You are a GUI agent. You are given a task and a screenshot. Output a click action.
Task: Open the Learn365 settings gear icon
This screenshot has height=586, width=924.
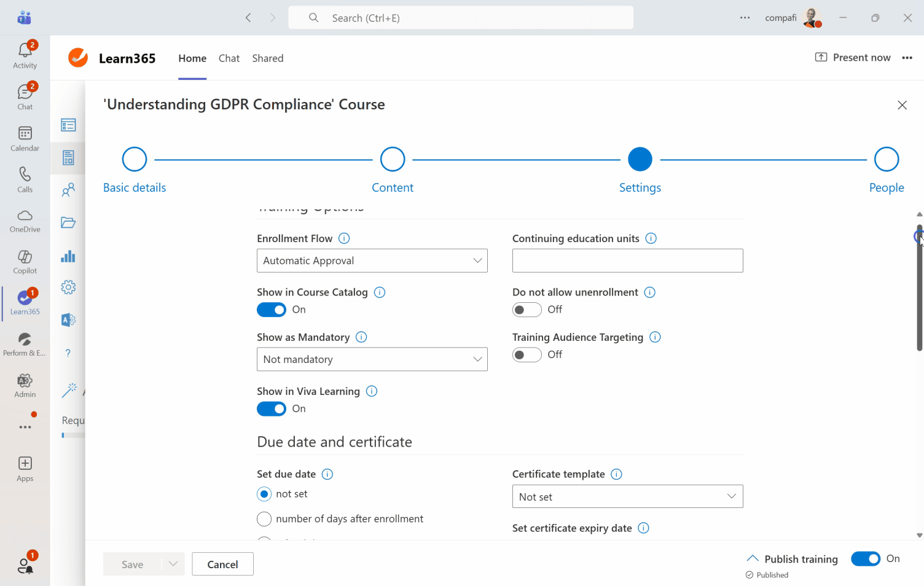68,287
